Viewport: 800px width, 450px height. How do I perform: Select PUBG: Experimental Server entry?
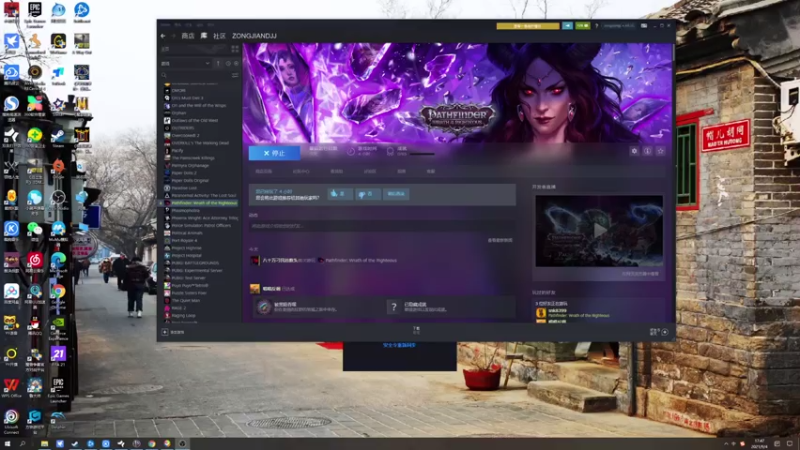(x=196, y=270)
